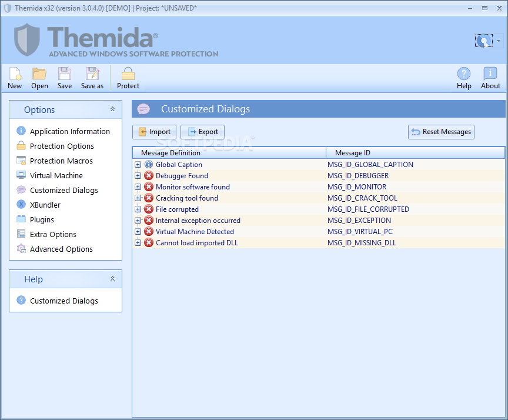Click the skin selector icon in header
508x420 pixels.
[x=484, y=41]
